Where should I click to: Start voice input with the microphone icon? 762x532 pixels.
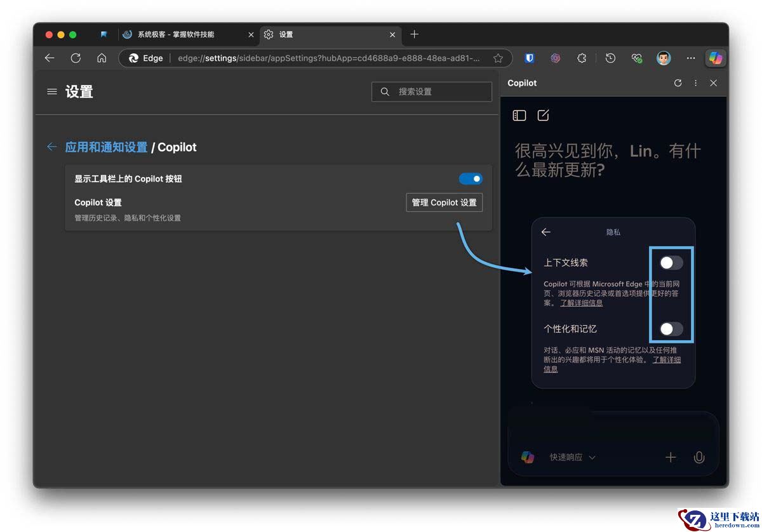point(699,457)
